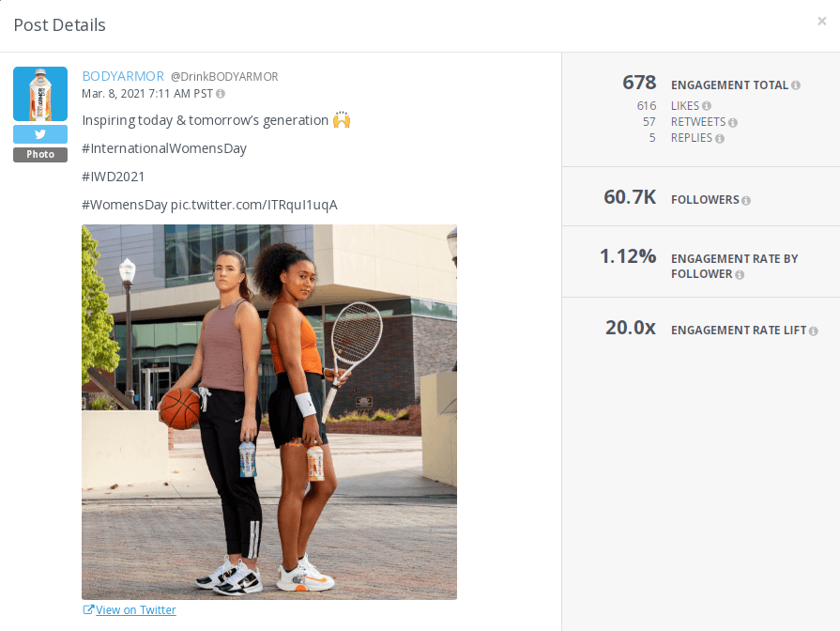Open the info tooltip next to the post date
The image size is (840, 631).
tap(221, 93)
